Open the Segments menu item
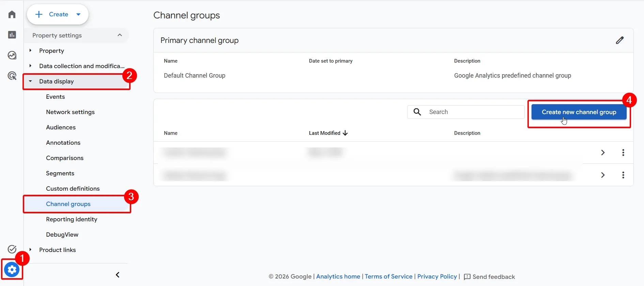Image resolution: width=644 pixels, height=286 pixels. pyautogui.click(x=60, y=173)
